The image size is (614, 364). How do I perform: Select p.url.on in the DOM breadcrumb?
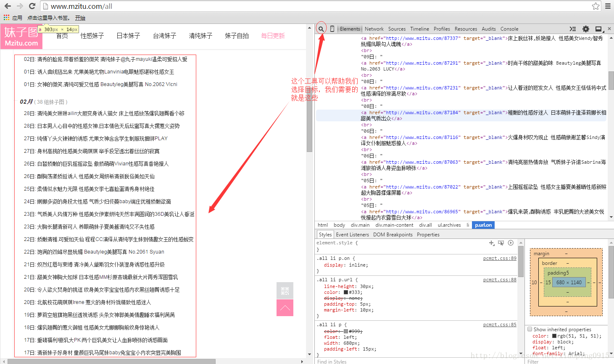(483, 225)
